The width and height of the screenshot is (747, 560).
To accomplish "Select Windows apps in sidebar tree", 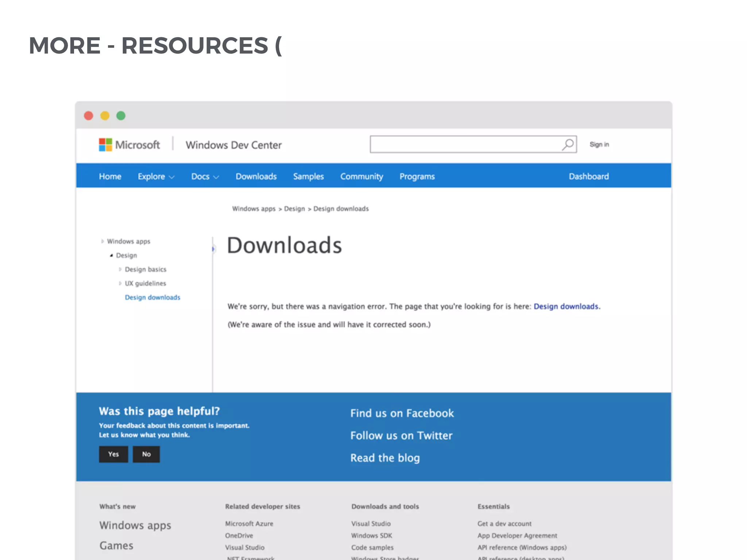I will [x=128, y=241].
